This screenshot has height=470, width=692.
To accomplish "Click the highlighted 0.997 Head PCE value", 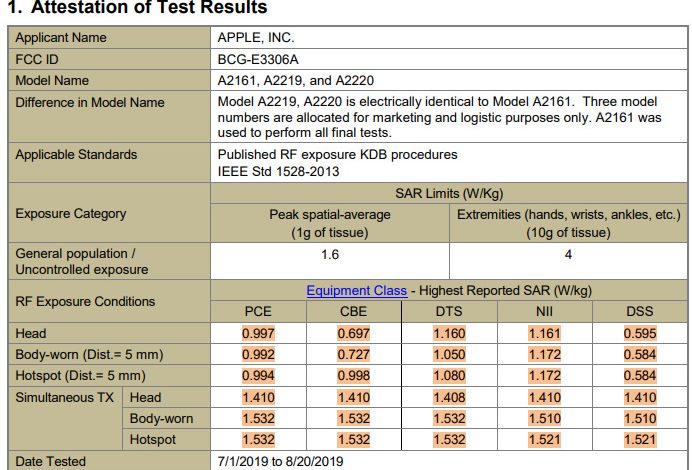I will 258,333.
